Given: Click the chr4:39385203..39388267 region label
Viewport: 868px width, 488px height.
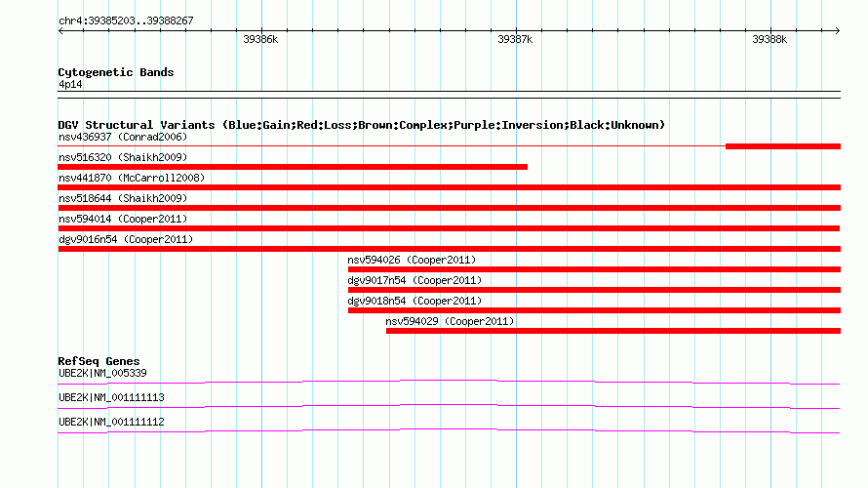Looking at the screenshot, I should coord(126,20).
